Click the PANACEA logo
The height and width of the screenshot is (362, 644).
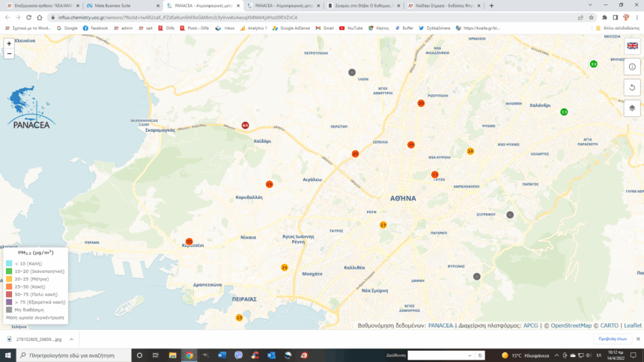click(x=31, y=109)
